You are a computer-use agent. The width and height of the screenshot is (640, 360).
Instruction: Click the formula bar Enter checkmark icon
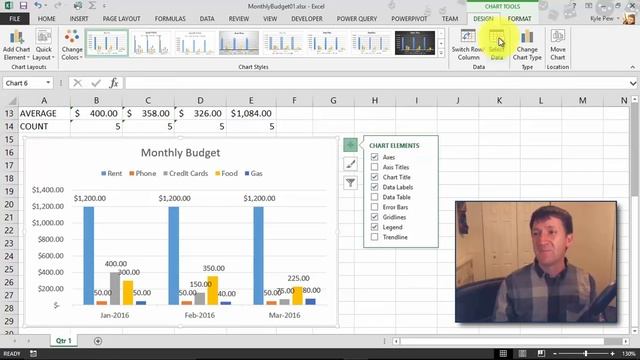(x=96, y=83)
